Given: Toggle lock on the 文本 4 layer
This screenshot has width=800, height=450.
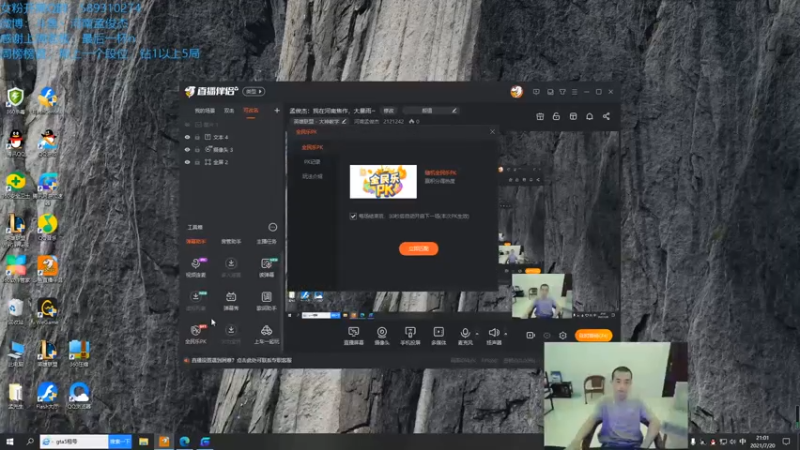Looking at the screenshot, I should (197, 137).
